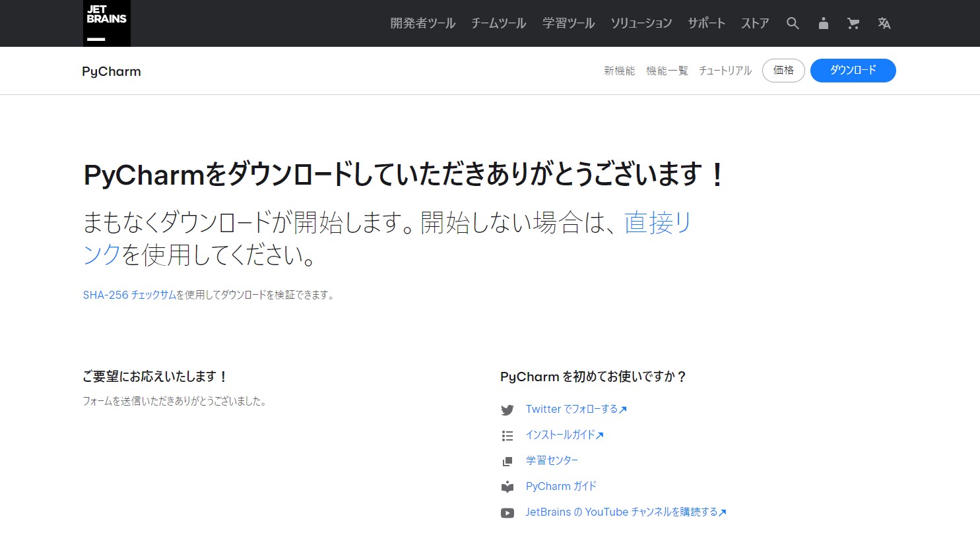Click the PyCharm を初めてお使いですか heading
The height and width of the screenshot is (552, 980).
coord(593,377)
